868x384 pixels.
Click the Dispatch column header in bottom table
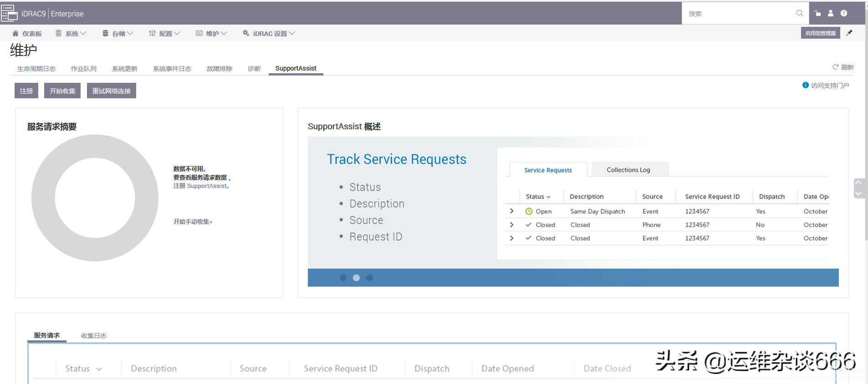[432, 369]
